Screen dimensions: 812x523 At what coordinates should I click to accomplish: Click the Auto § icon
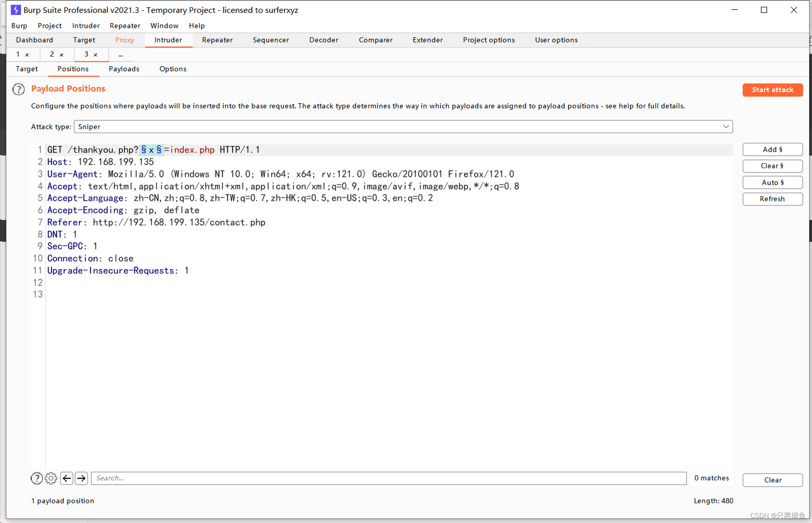coord(772,182)
